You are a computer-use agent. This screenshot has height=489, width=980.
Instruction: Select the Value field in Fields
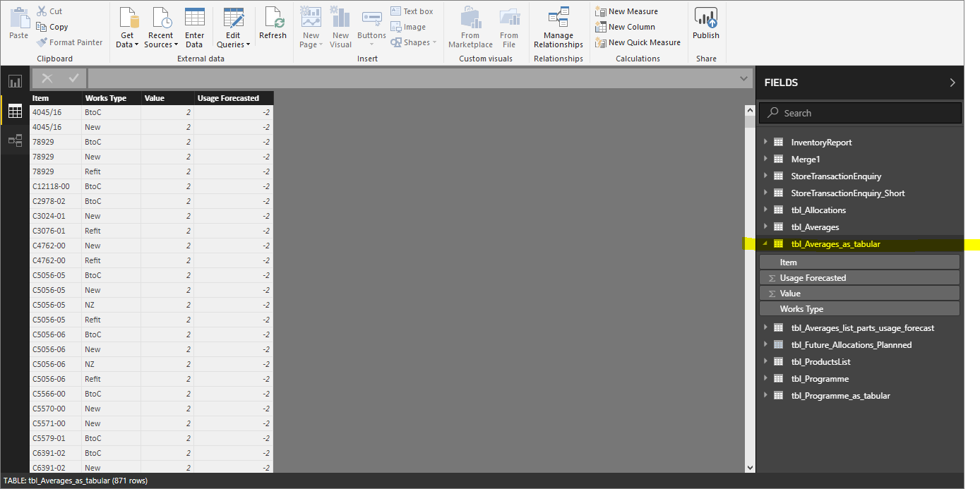[x=859, y=293]
